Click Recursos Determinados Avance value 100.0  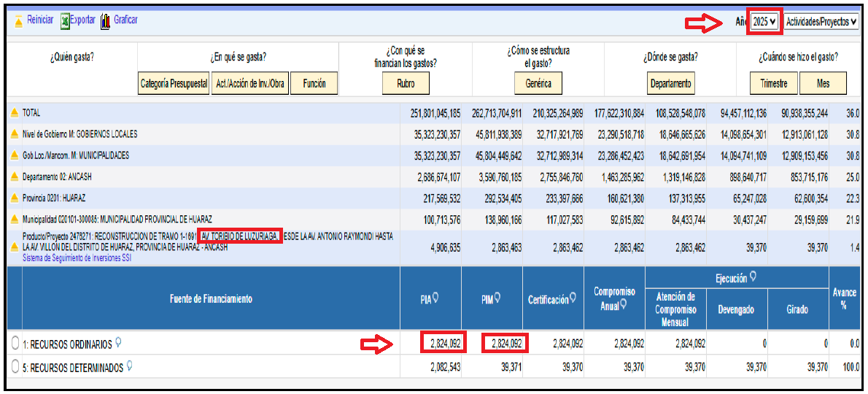coord(851,368)
